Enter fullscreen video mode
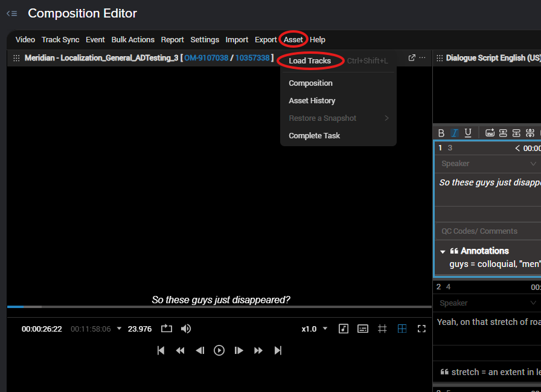The width and height of the screenshot is (541, 392). pos(421,329)
